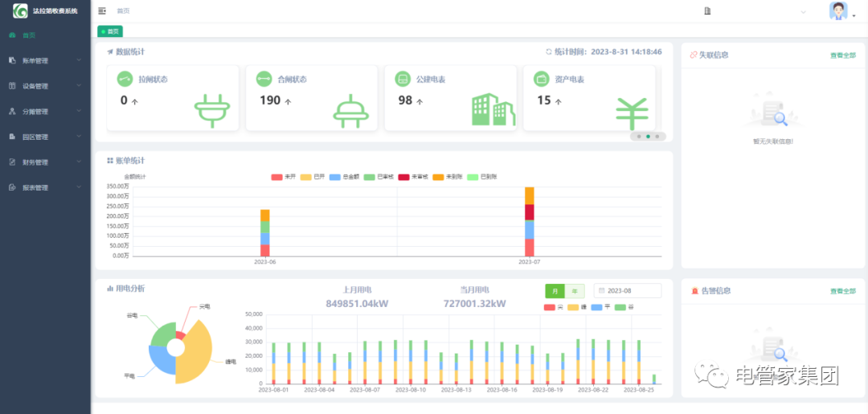Open the 2023-08 date picker field

627,291
